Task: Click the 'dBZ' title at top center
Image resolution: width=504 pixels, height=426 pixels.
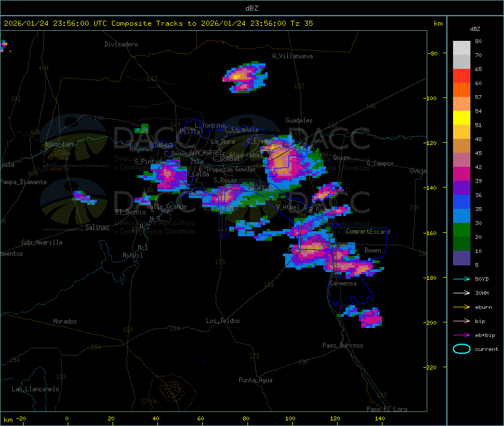Action: [x=251, y=8]
